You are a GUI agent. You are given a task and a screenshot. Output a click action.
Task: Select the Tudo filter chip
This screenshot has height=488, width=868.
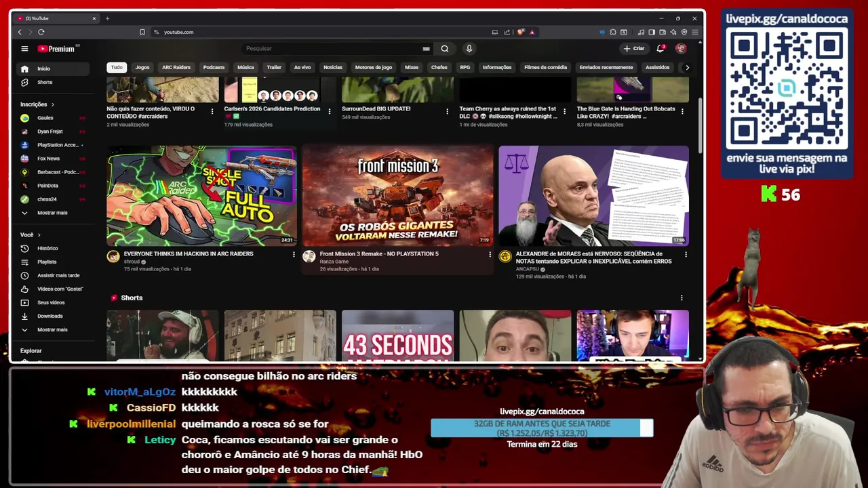coord(117,67)
